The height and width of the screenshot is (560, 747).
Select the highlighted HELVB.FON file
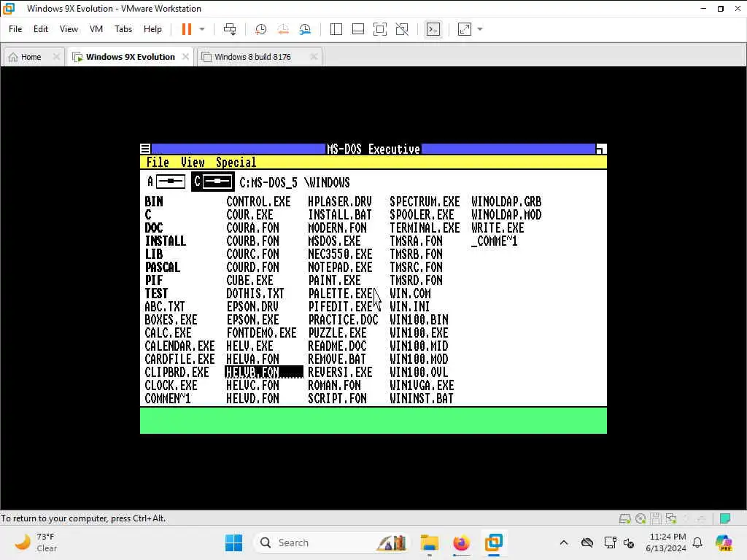[263, 372]
